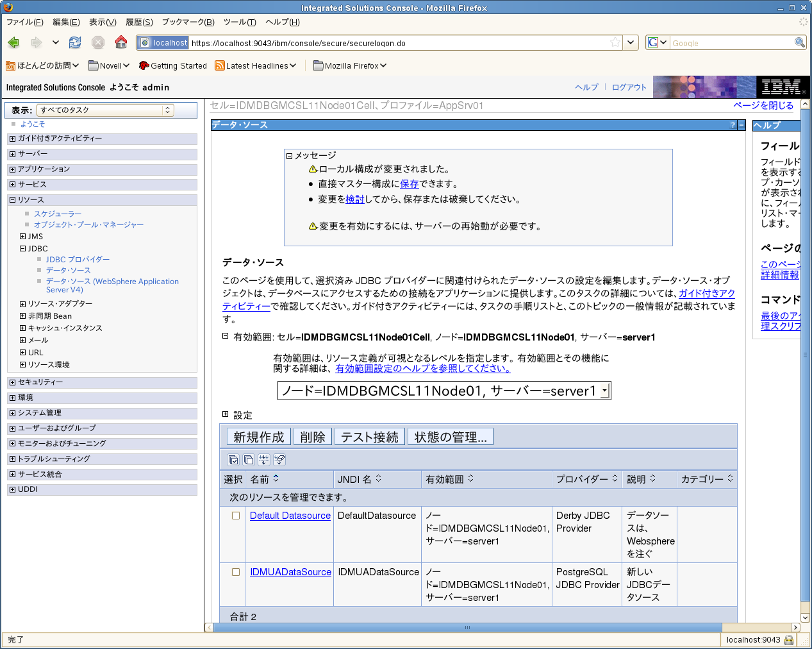Sort the table by 名前 column
812x649 pixels.
click(x=276, y=478)
